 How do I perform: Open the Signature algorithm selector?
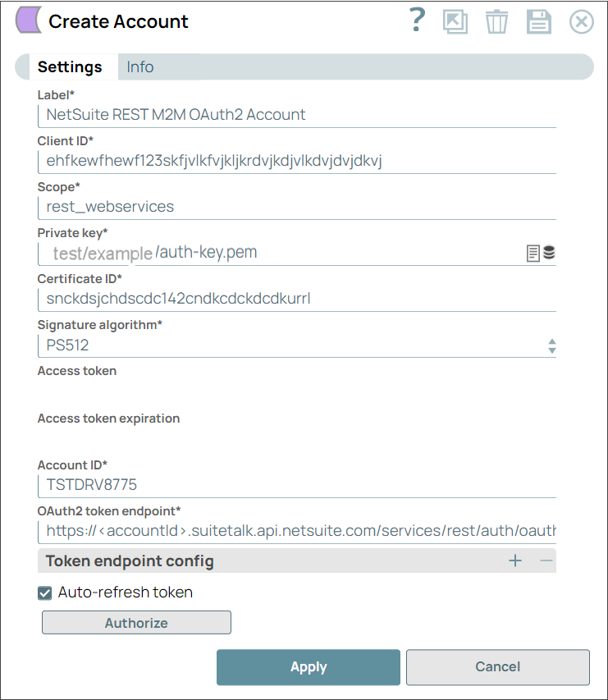(x=246, y=345)
